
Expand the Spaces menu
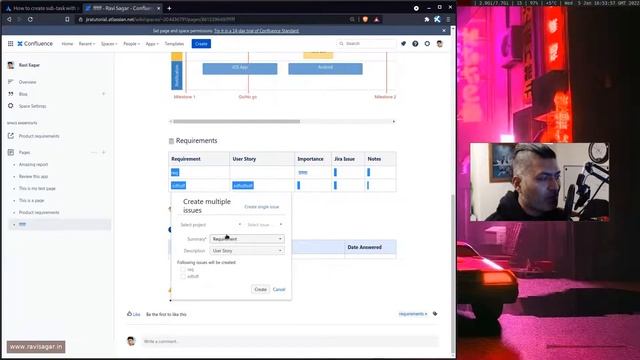[x=109, y=44]
